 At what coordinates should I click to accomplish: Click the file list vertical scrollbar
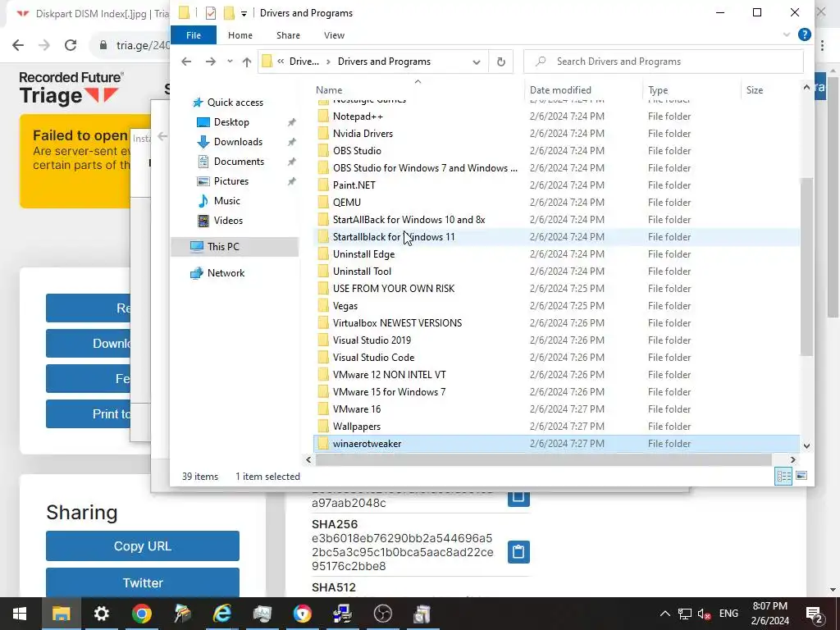tap(806, 267)
